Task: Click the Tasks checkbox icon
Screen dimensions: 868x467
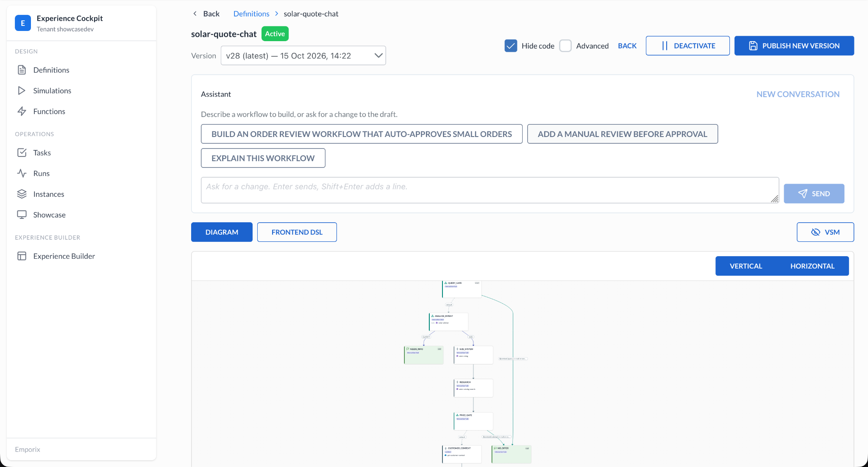Action: [22, 153]
